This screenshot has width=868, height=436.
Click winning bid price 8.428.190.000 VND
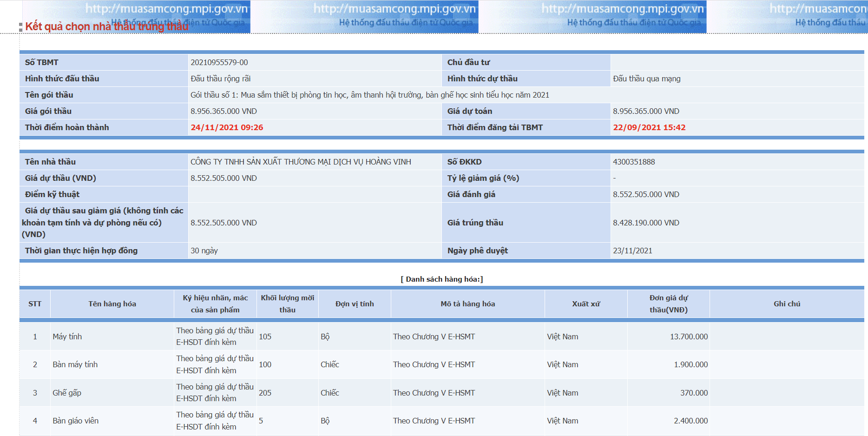[646, 223]
